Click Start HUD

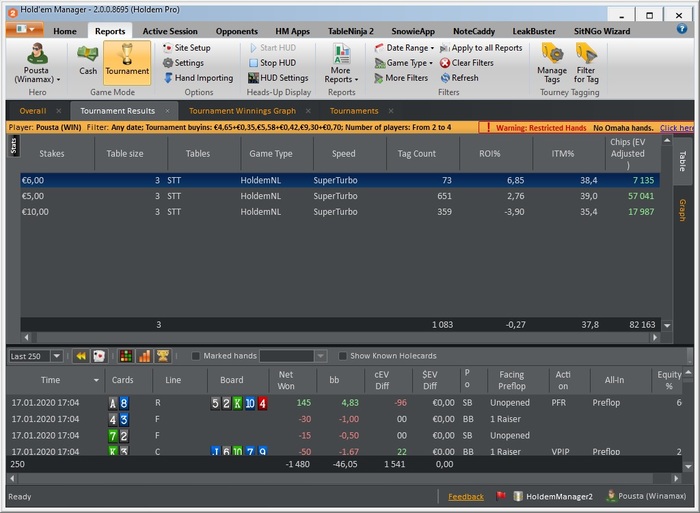click(273, 48)
